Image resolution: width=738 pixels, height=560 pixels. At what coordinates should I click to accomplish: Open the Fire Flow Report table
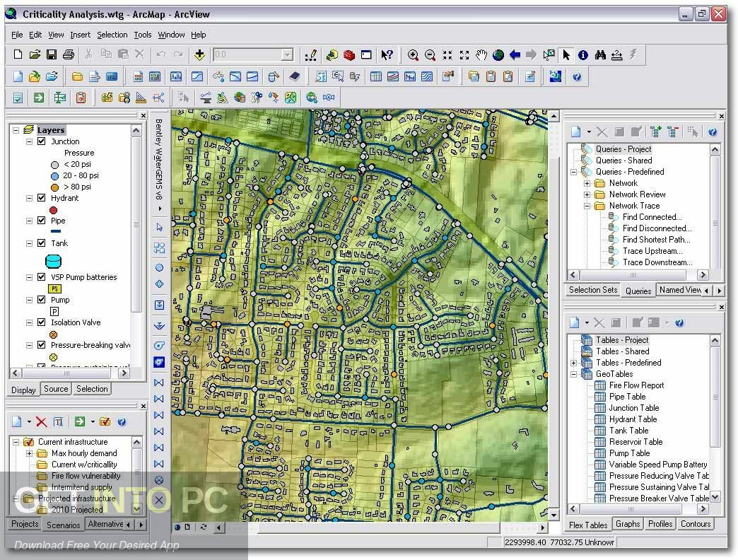pos(636,385)
